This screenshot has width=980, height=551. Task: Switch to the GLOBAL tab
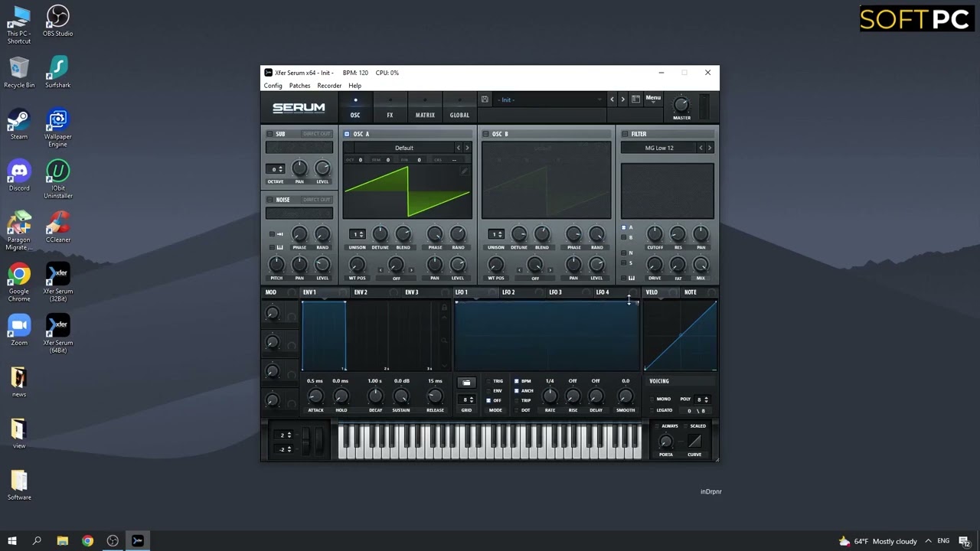tap(459, 108)
